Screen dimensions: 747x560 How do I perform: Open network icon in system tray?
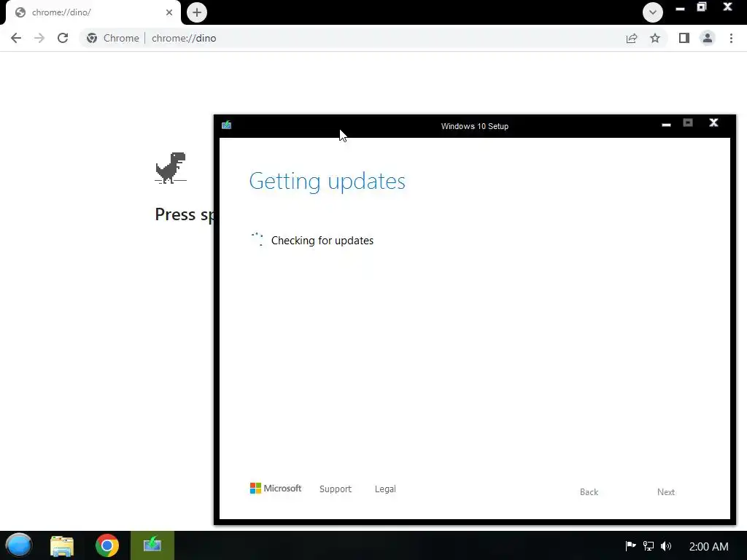point(649,546)
